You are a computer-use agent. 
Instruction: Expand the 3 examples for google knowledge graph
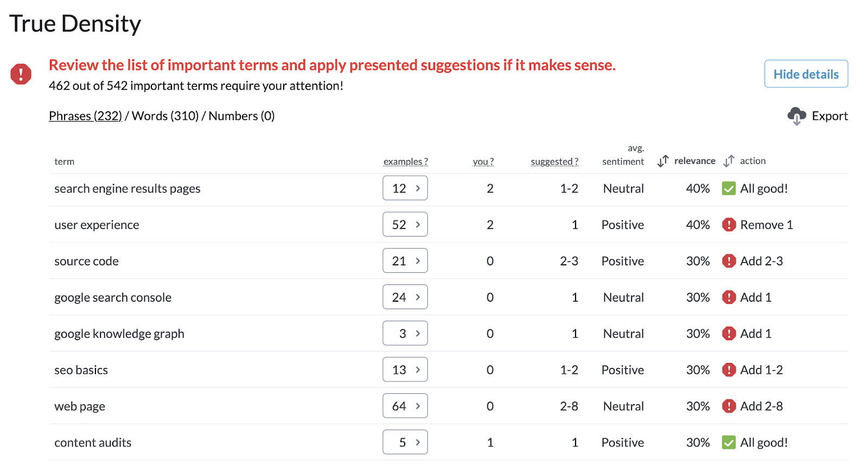click(x=405, y=333)
